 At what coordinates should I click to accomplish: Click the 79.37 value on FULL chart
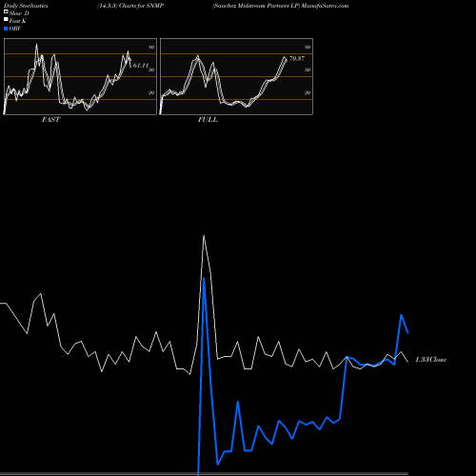click(x=297, y=58)
